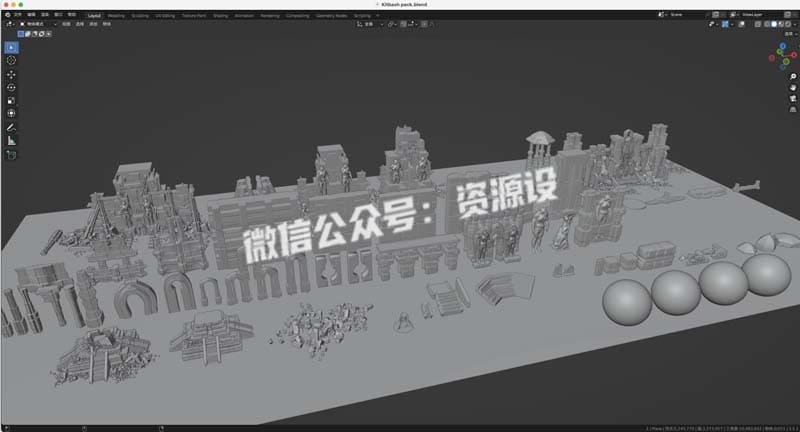The width and height of the screenshot is (800, 432).
Task: Toggle X-ray view mode
Action: 758,24
